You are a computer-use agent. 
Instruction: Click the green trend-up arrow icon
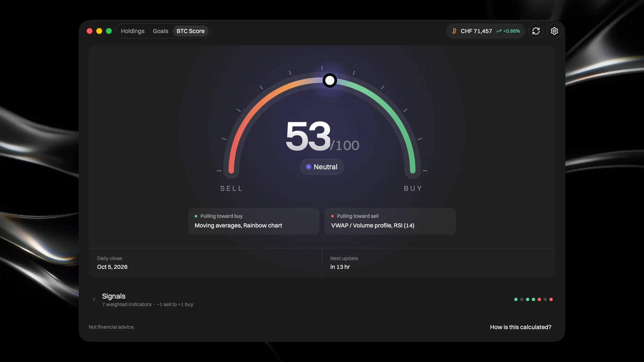pyautogui.click(x=499, y=31)
